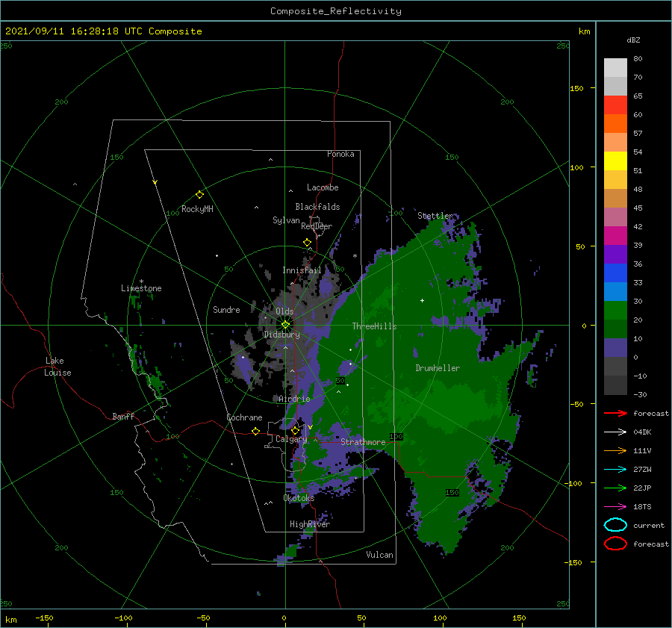672x628 pixels.
Task: Click the RockyMH label
Action: (x=197, y=209)
